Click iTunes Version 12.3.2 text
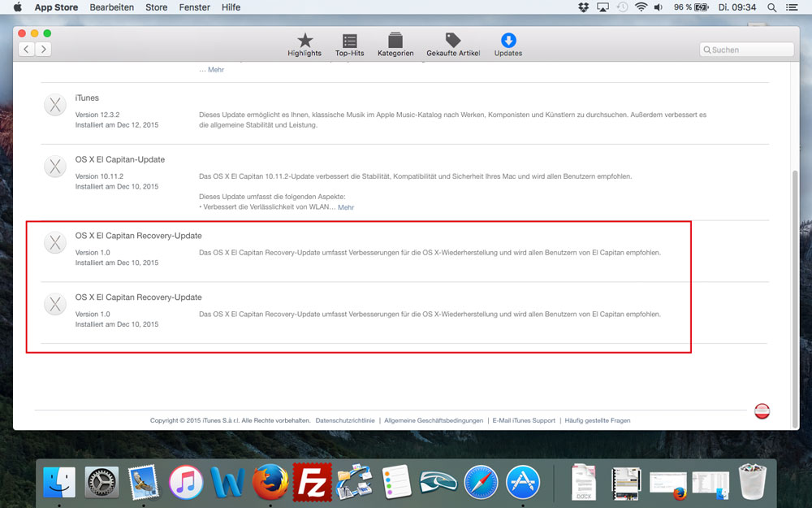 [x=97, y=115]
